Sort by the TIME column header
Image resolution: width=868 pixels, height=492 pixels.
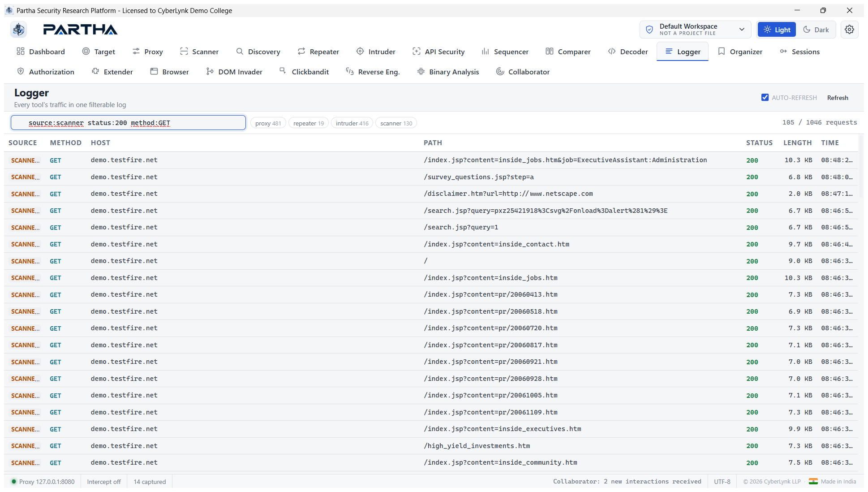[830, 143]
